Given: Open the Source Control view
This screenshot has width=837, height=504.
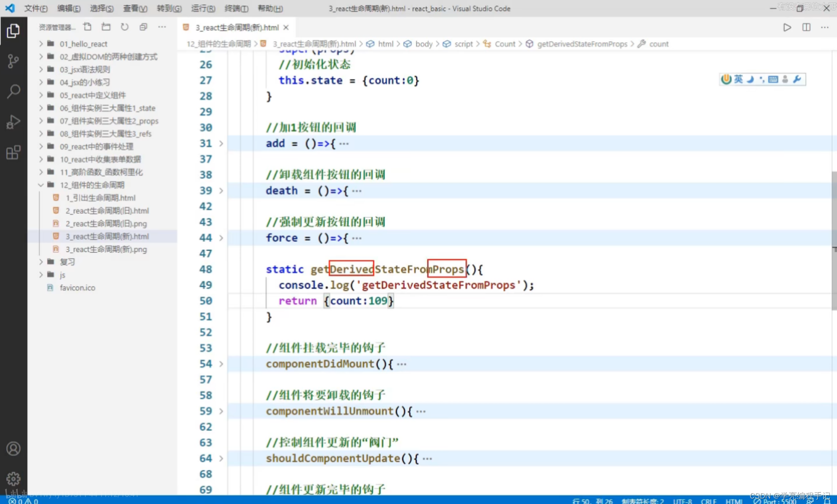Looking at the screenshot, I should pos(13,61).
